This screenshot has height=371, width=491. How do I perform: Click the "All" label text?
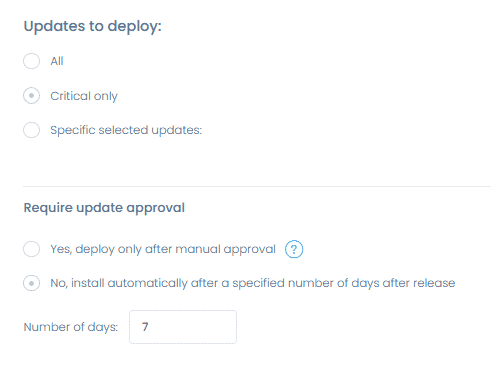[x=57, y=61]
